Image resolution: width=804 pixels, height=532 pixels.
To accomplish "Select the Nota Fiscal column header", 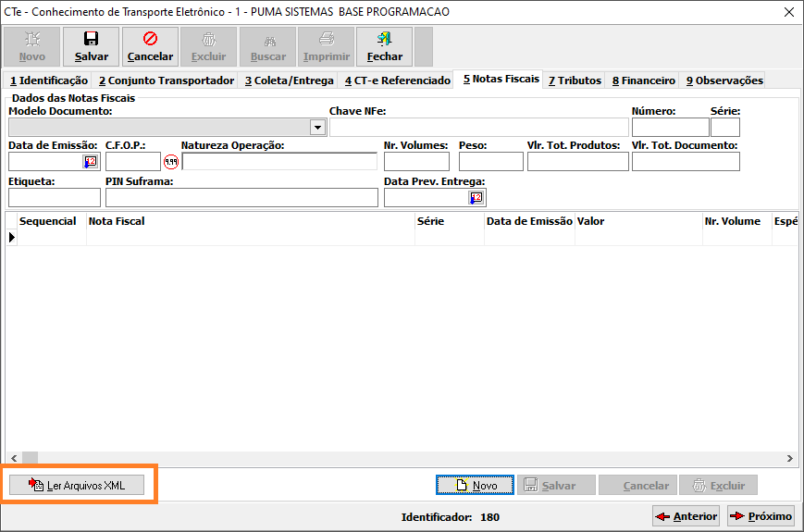I will pos(250,222).
